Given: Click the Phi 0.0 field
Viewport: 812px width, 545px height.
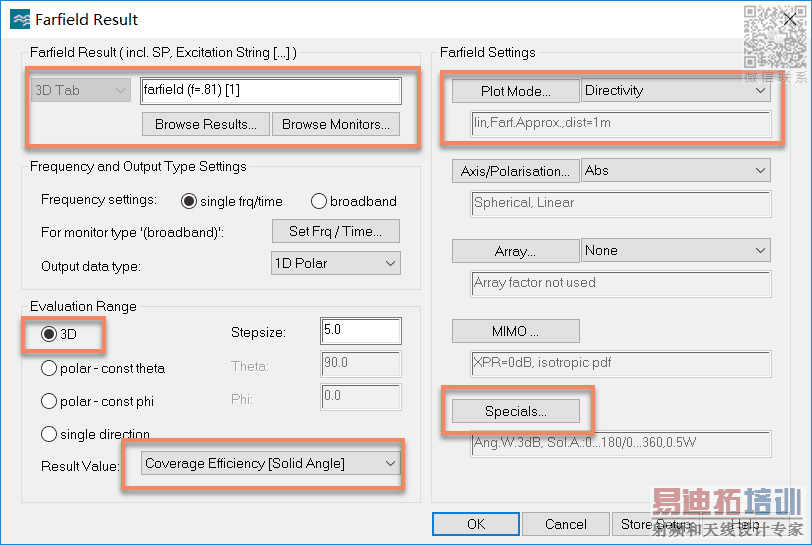Looking at the screenshot, I should pos(361,397).
